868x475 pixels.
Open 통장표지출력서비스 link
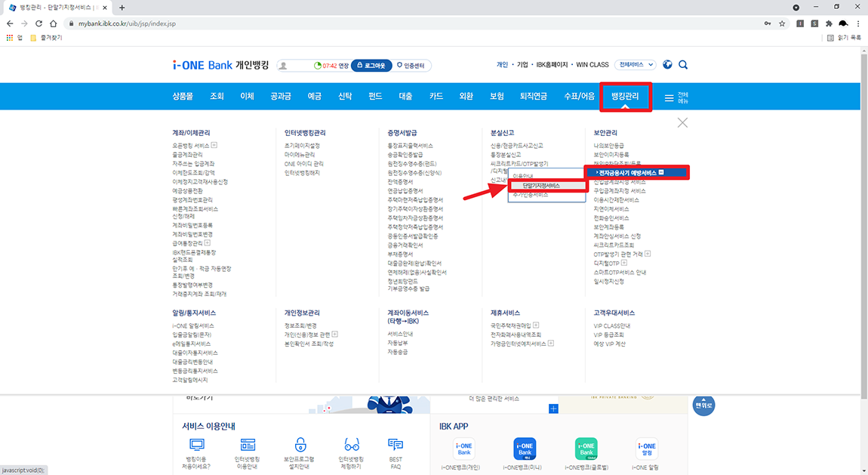(410, 146)
